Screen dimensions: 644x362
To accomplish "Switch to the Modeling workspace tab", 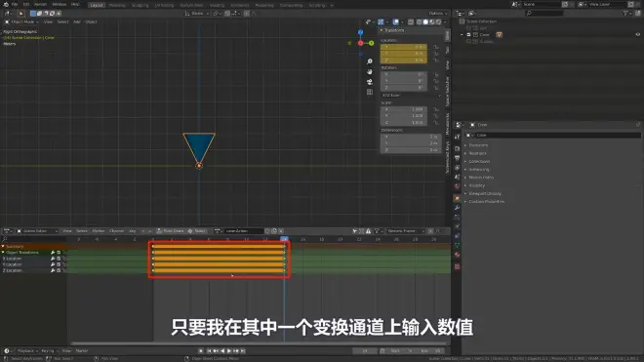I will [117, 5].
